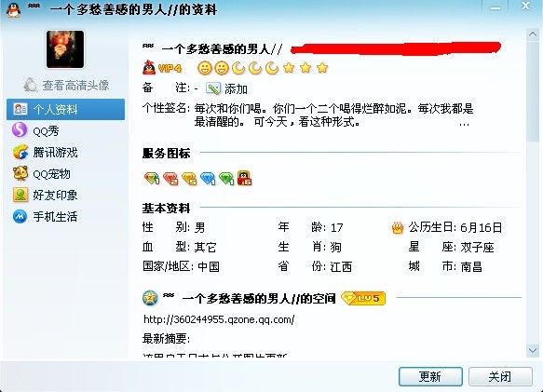Viewport: 543px width, 392px height.
Task: Expand the signature via the ellipsis
Action: (x=464, y=124)
